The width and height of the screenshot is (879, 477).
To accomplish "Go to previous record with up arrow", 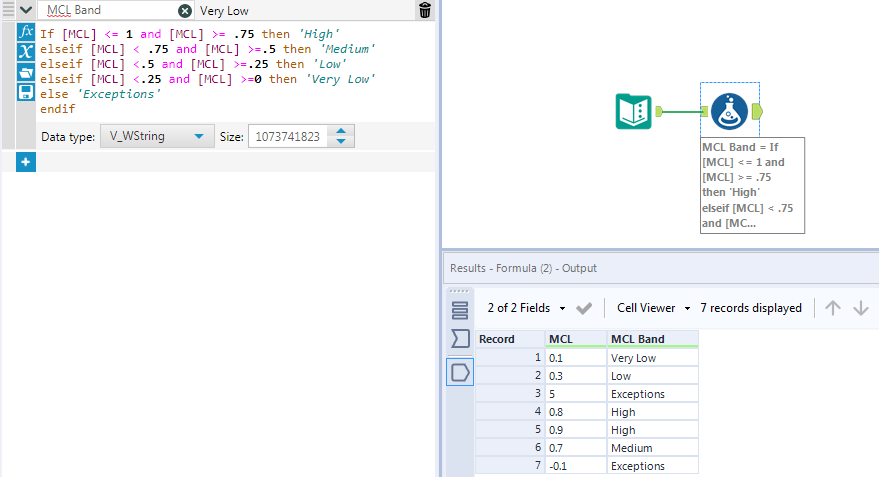I will (833, 308).
